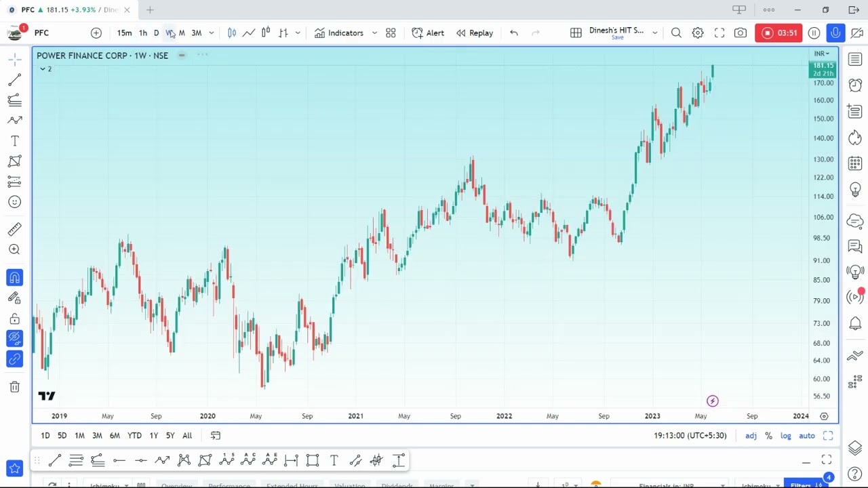Click the add symbol plus icon
Screen dimensions: 868x488
(x=96, y=33)
